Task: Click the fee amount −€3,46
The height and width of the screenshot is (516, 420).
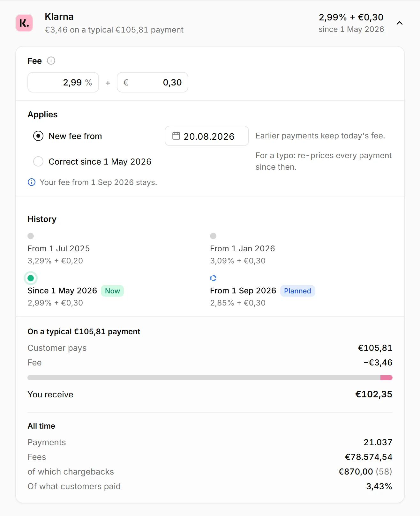Action: point(378,363)
